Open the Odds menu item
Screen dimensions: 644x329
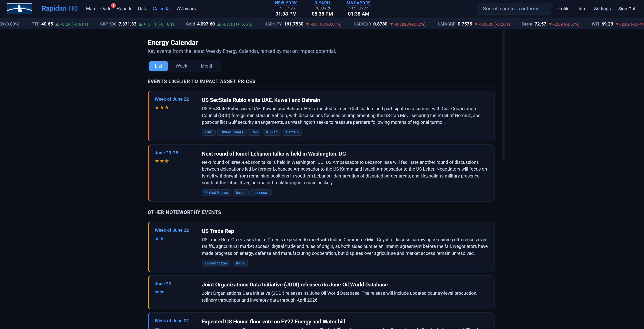coord(105,8)
